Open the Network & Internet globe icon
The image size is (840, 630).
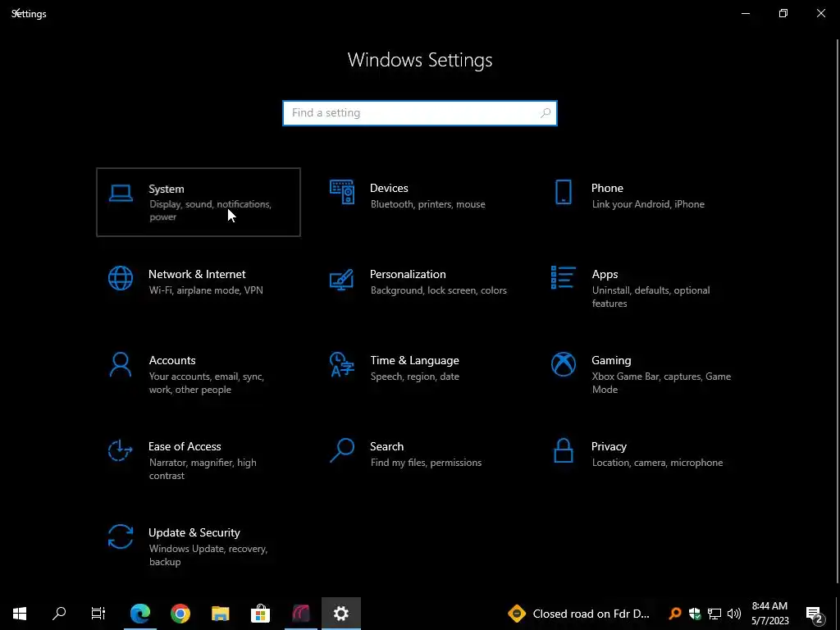click(x=121, y=278)
